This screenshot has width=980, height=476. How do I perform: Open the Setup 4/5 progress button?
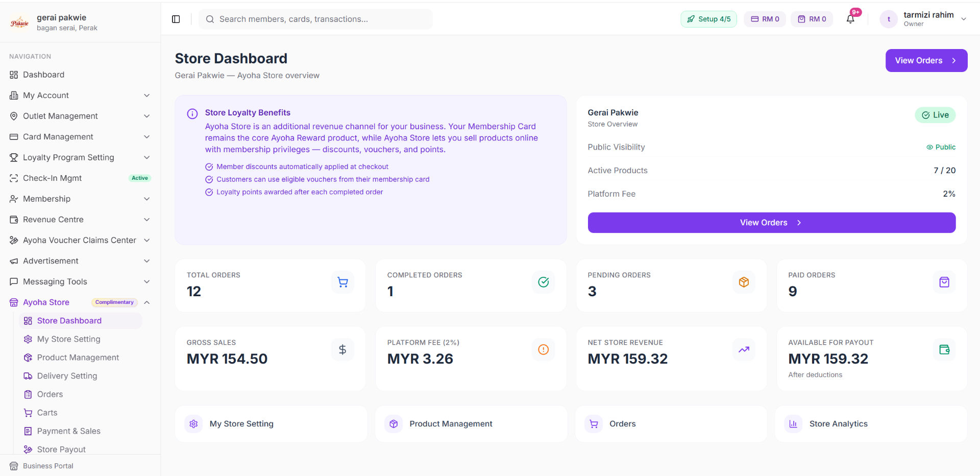tap(708, 19)
